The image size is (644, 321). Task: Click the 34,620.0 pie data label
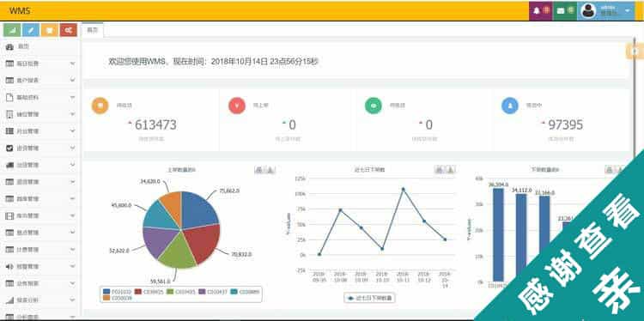coord(150,181)
